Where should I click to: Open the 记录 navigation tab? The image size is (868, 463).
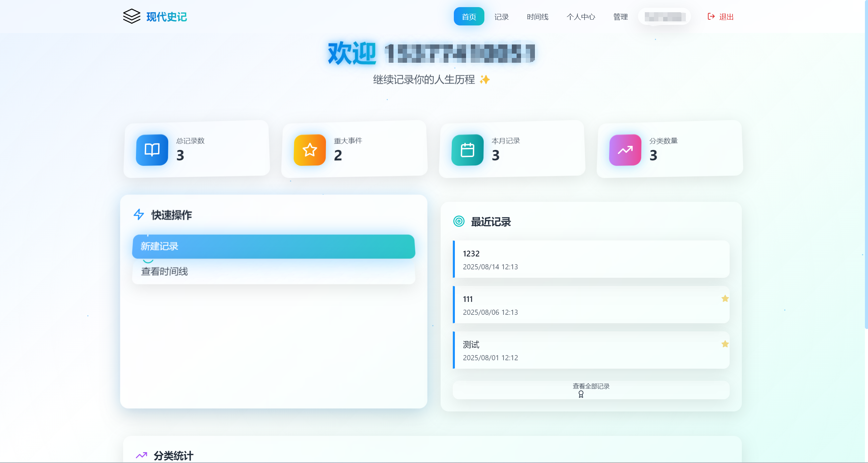click(501, 17)
